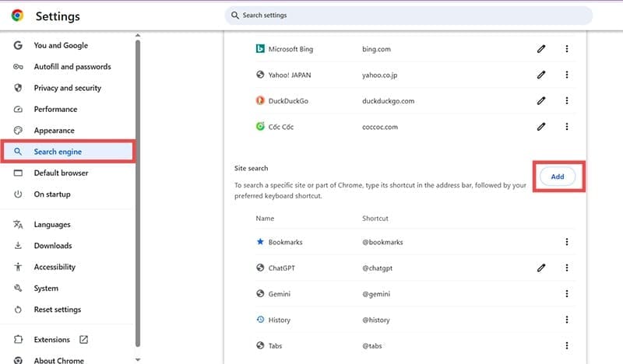Edit the Cốc Cốc search engine

tap(541, 127)
